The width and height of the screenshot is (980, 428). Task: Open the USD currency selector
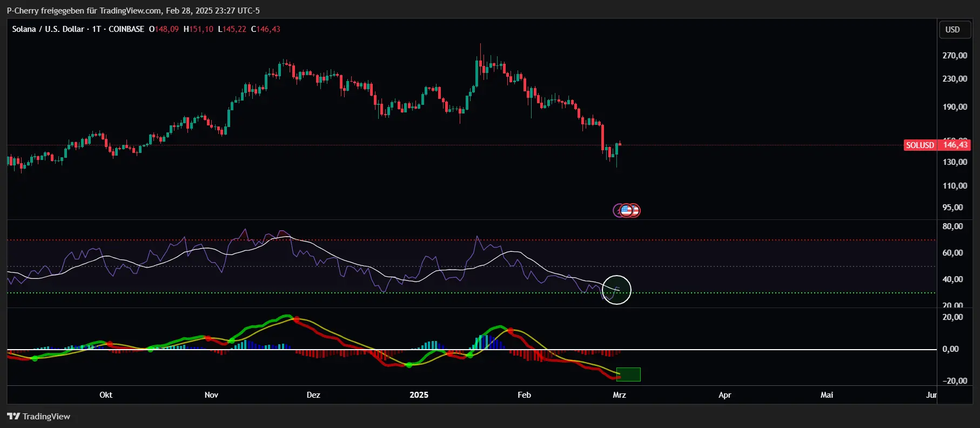(952, 29)
